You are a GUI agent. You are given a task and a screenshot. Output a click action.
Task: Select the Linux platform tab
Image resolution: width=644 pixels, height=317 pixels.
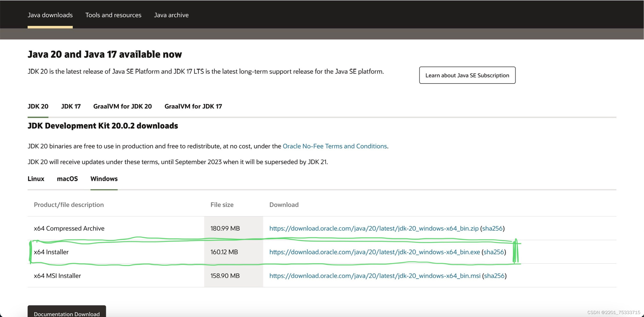[36, 179]
